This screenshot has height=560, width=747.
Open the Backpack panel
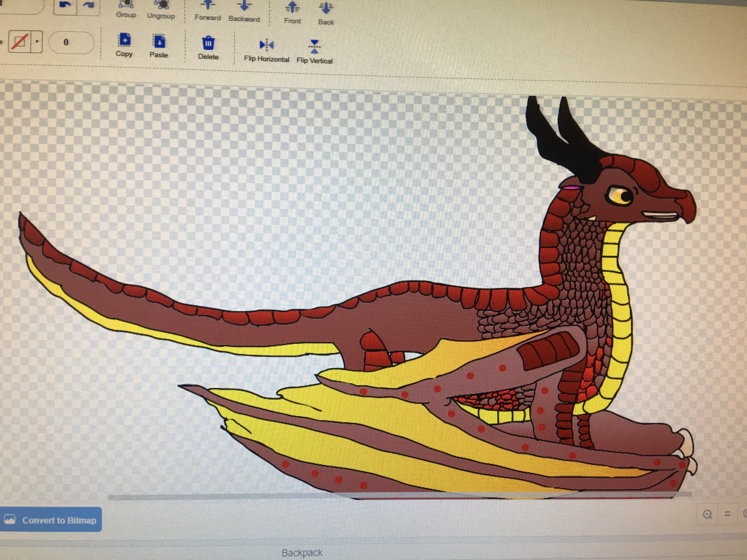coord(302,553)
